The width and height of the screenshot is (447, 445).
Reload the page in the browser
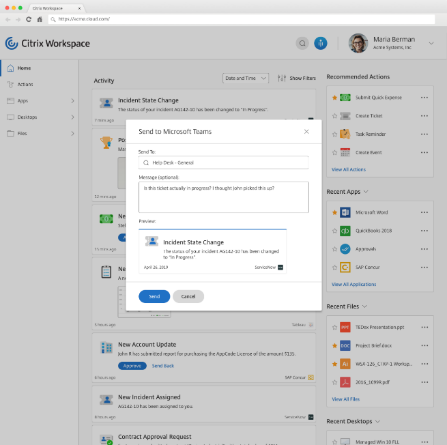pos(29,19)
